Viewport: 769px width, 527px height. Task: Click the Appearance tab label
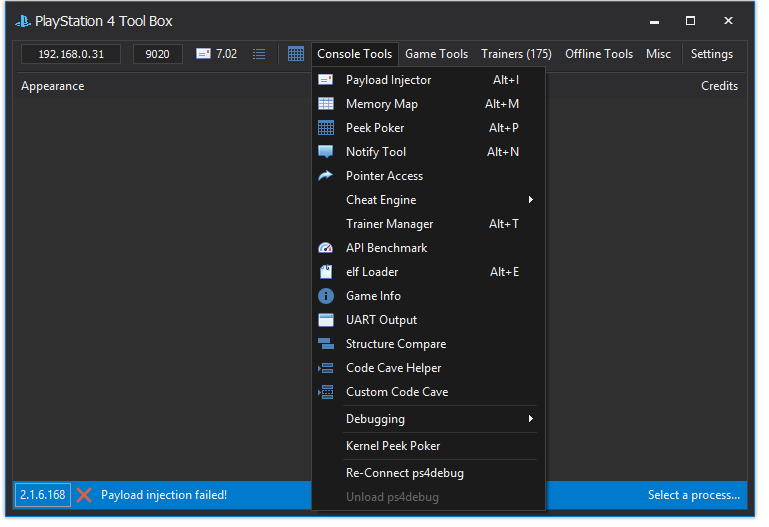point(52,86)
